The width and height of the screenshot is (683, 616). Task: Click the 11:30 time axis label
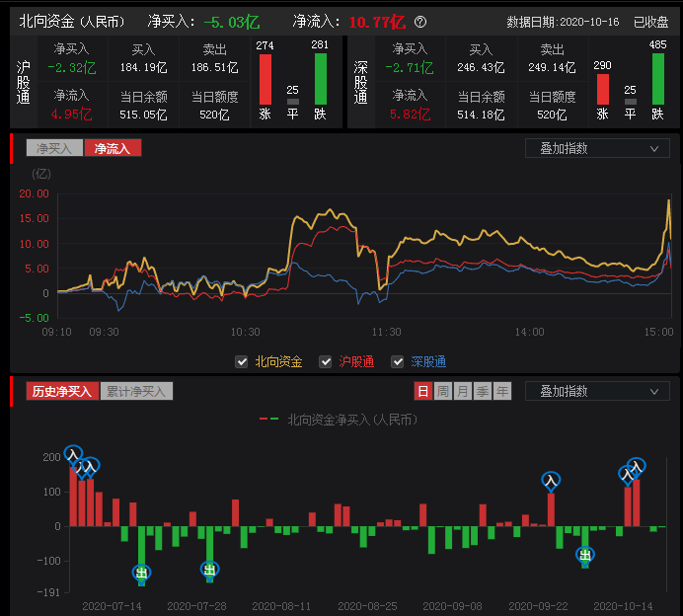(386, 332)
